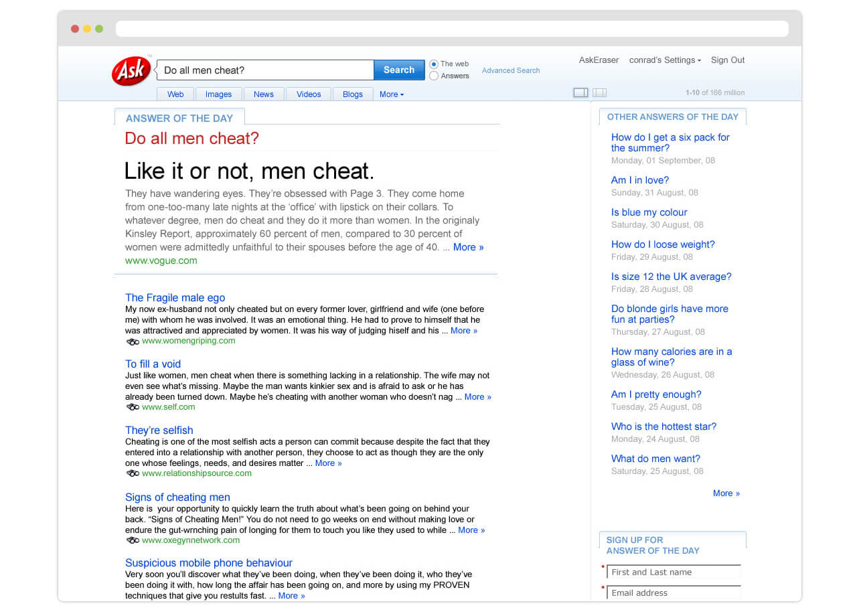The width and height of the screenshot is (857, 616).
Task: Click the blue Search button
Action: coord(399,70)
